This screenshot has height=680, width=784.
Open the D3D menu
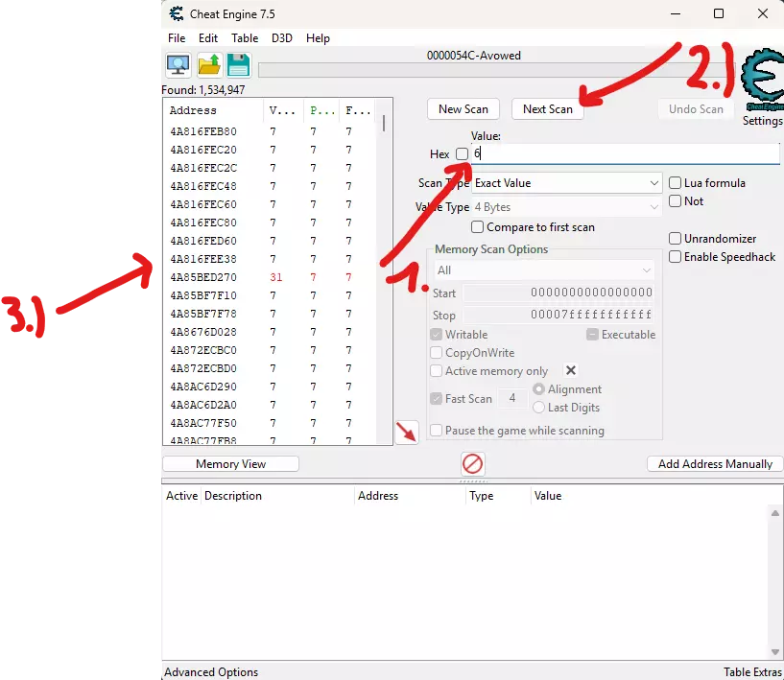point(282,38)
